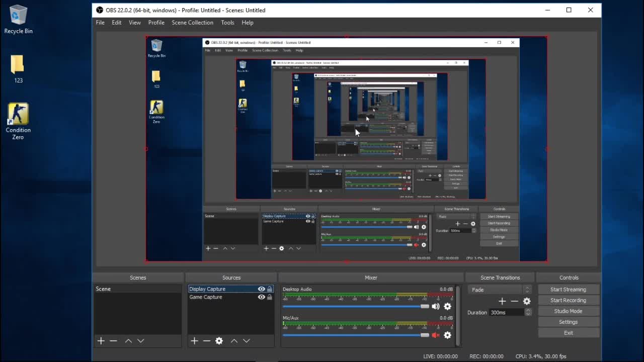Screen dimensions: 644x362
Task: Enable Studio Mode
Action: 569,311
